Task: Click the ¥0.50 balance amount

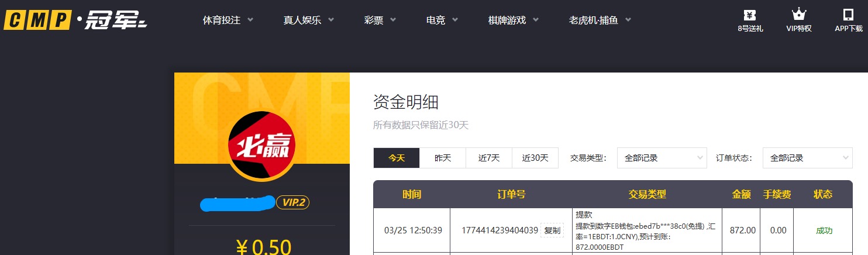Action: [263, 247]
